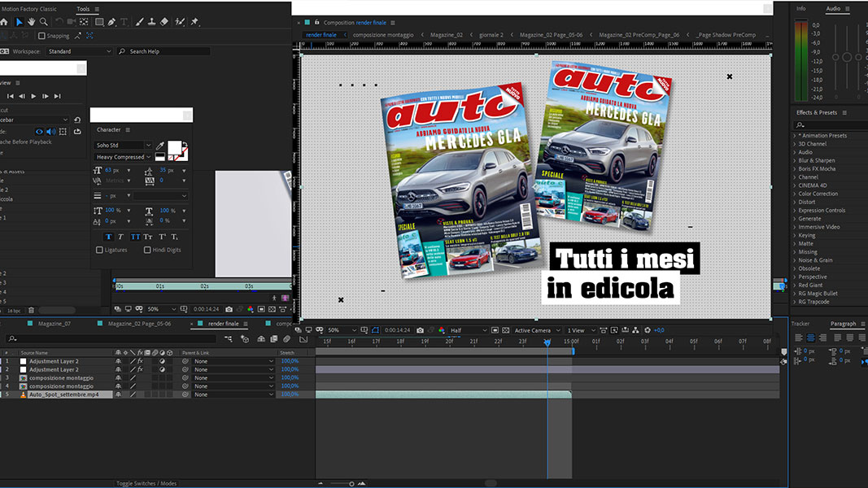Open the timeline Graph Editor
The width and height of the screenshot is (868, 488).
point(303,338)
